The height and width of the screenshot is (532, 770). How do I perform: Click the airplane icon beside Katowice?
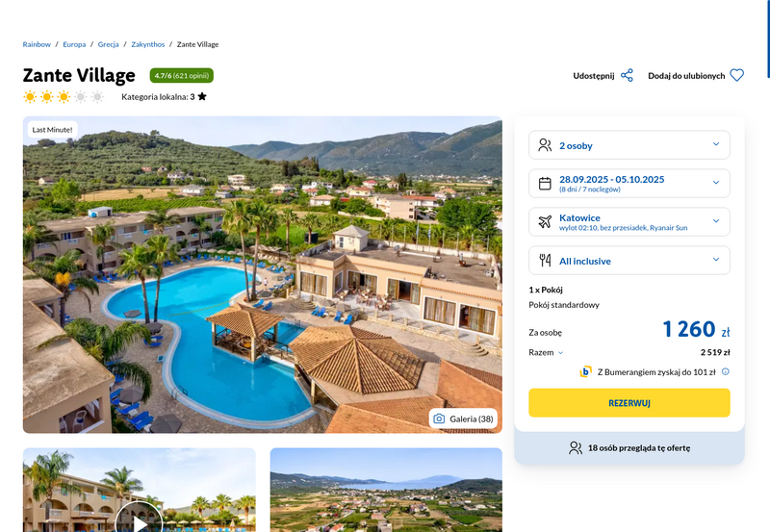pos(545,222)
